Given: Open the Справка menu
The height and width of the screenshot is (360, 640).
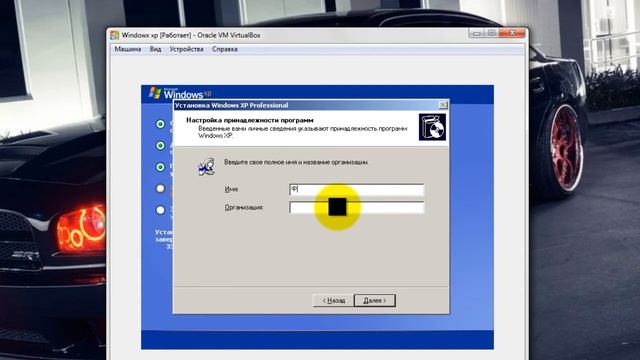Looking at the screenshot, I should [x=224, y=49].
